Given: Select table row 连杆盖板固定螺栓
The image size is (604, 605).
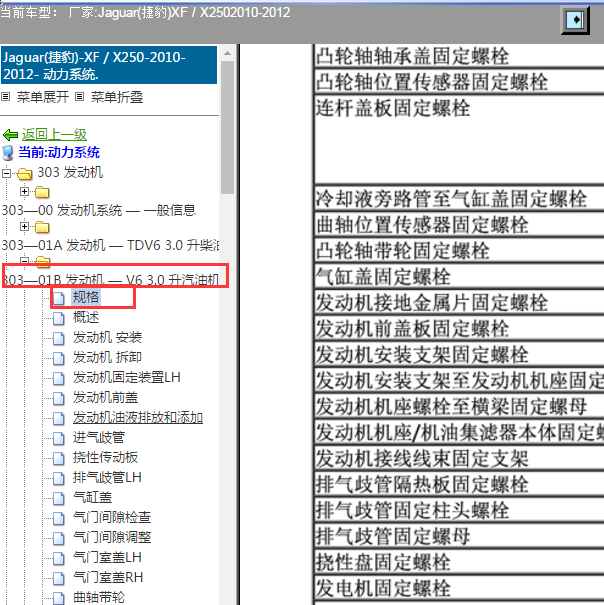Looking at the screenshot, I should [x=459, y=139].
